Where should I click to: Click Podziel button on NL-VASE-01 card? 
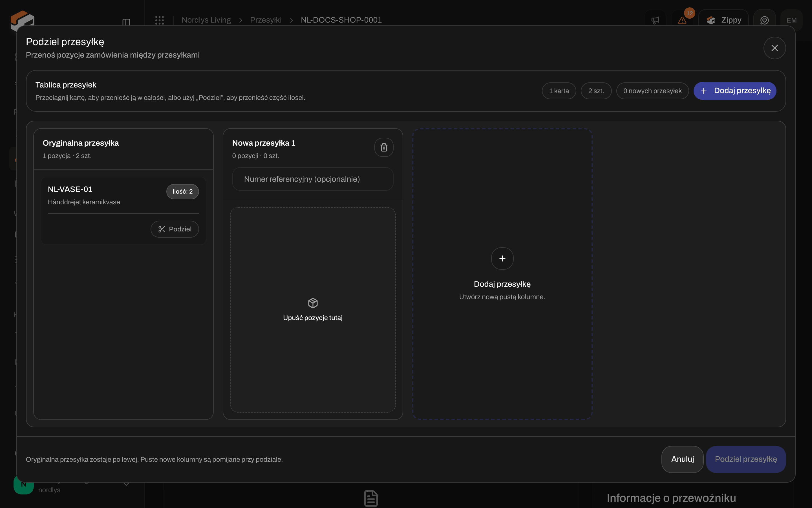[175, 229]
